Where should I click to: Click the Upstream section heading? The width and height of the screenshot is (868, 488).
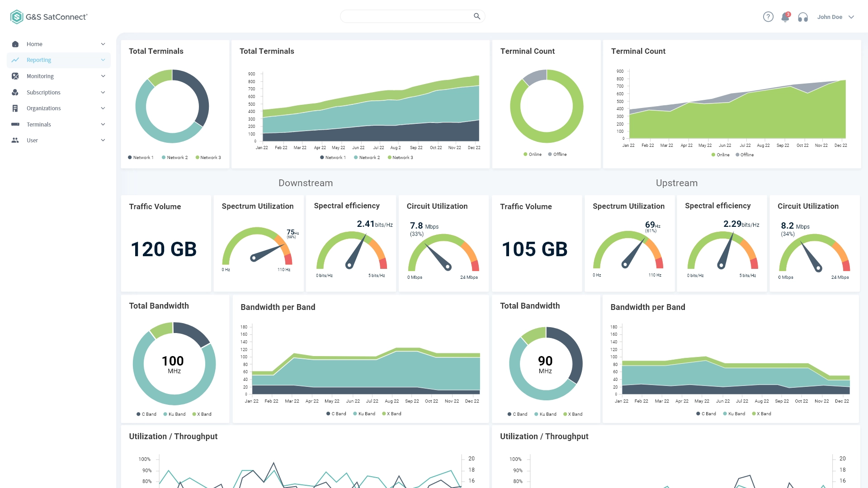click(x=677, y=183)
